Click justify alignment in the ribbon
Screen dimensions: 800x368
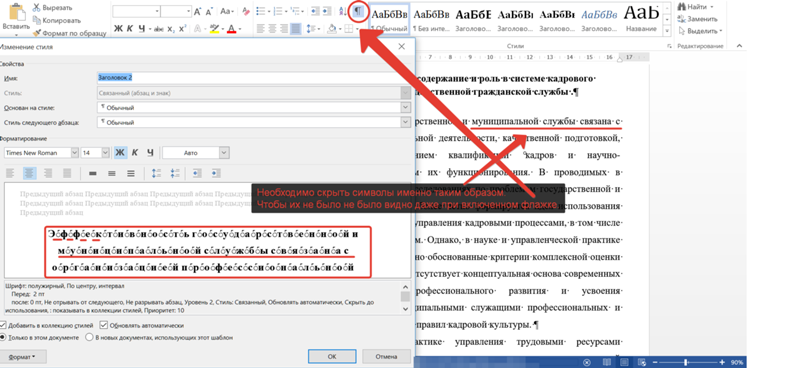point(296,29)
